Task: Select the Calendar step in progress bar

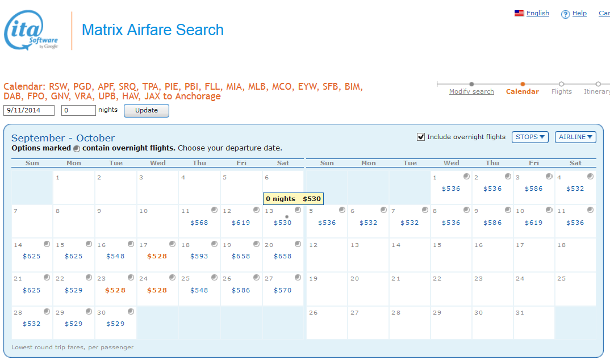Action: [x=522, y=91]
